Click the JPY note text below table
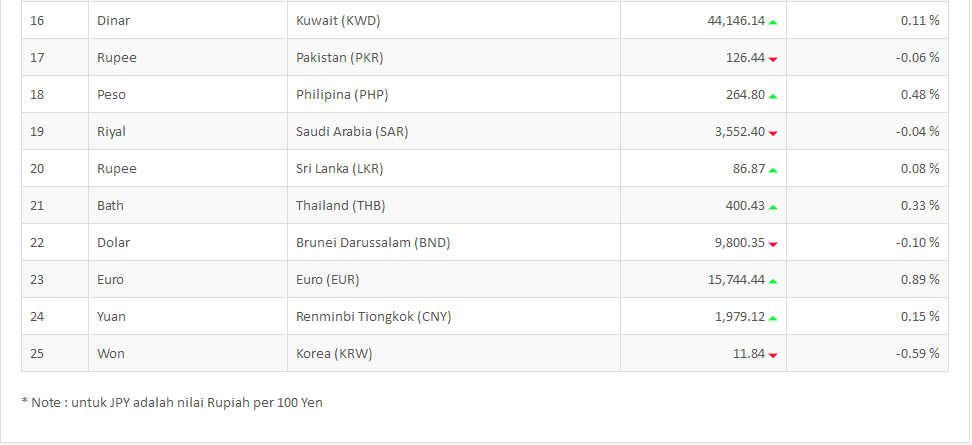Viewport: 972px width, 445px height. point(172,402)
